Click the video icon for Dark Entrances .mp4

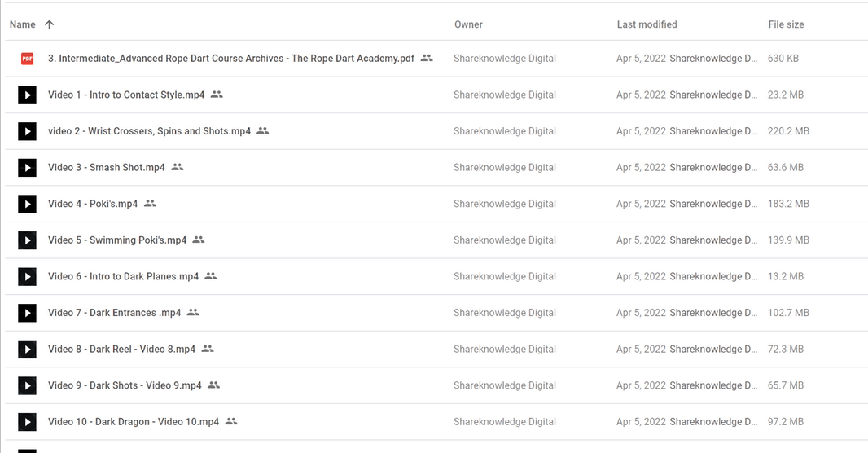click(x=27, y=313)
